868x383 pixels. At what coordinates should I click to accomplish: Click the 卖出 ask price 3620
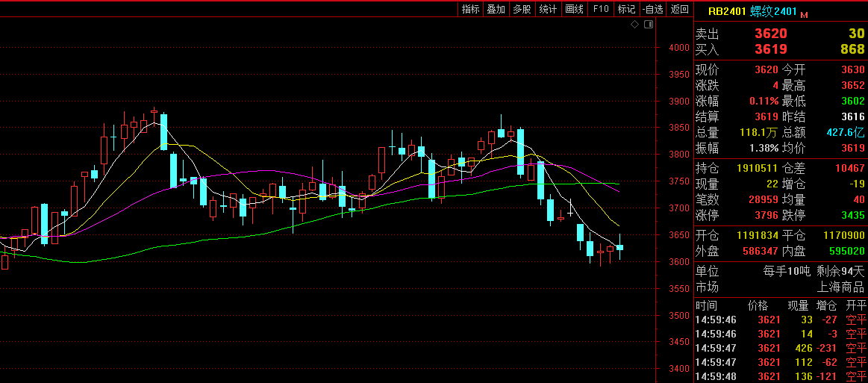click(770, 34)
